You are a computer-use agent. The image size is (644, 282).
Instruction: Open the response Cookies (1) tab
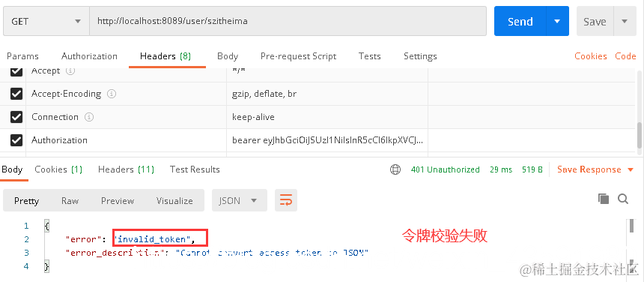click(x=58, y=169)
